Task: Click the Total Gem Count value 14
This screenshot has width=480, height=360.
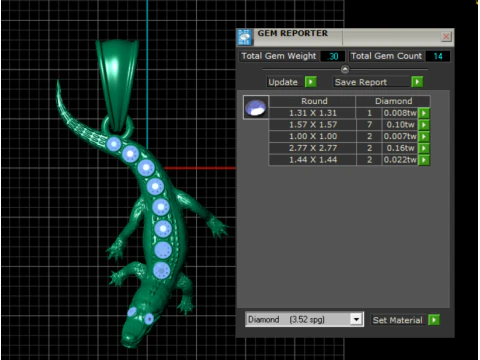Action: 438,56
